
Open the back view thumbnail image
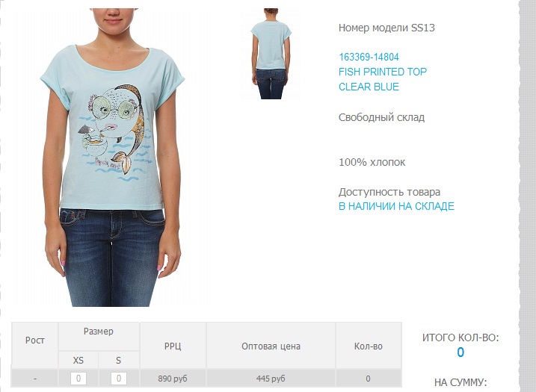(271, 54)
